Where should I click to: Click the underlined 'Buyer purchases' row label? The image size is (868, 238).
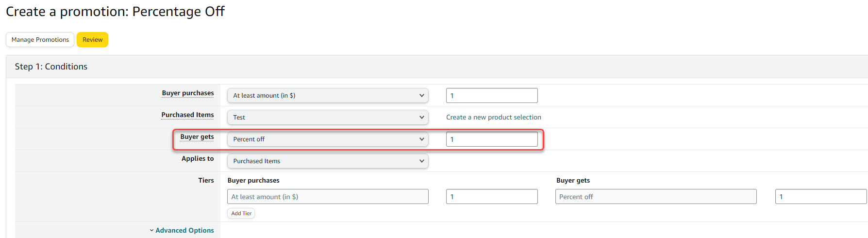188,93
